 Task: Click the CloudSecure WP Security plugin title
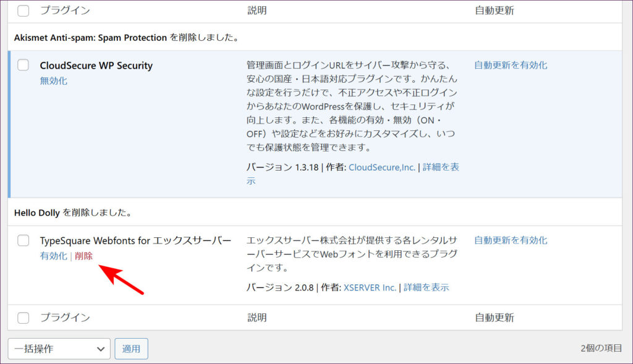point(96,66)
